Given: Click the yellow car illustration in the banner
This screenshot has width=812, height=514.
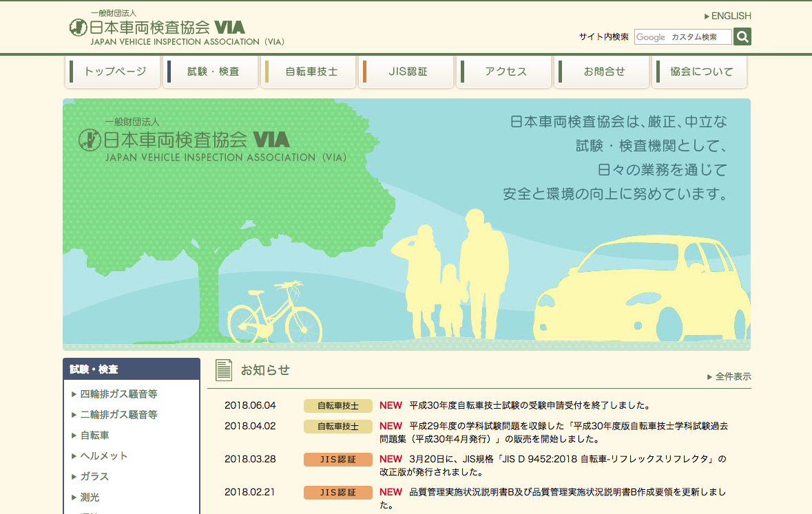Looking at the screenshot, I should (641, 289).
